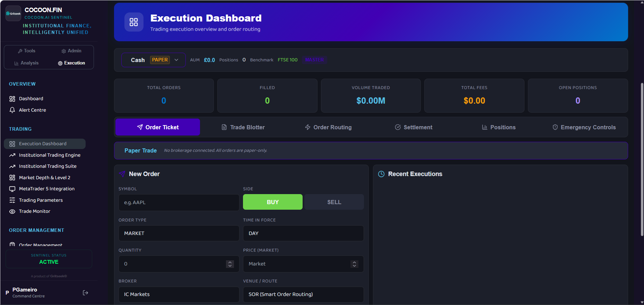The image size is (644, 305).
Task: Click the Open Positions card
Action: [x=578, y=96]
